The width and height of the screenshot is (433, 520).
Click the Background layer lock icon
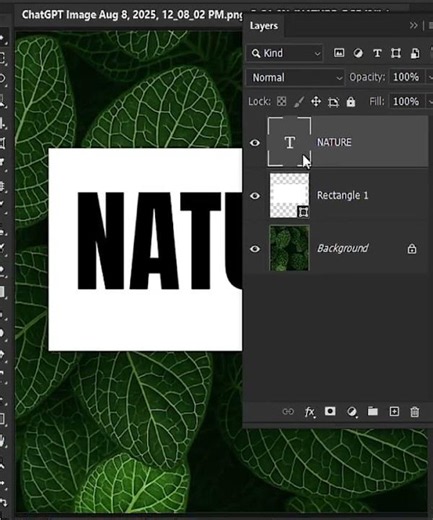412,249
